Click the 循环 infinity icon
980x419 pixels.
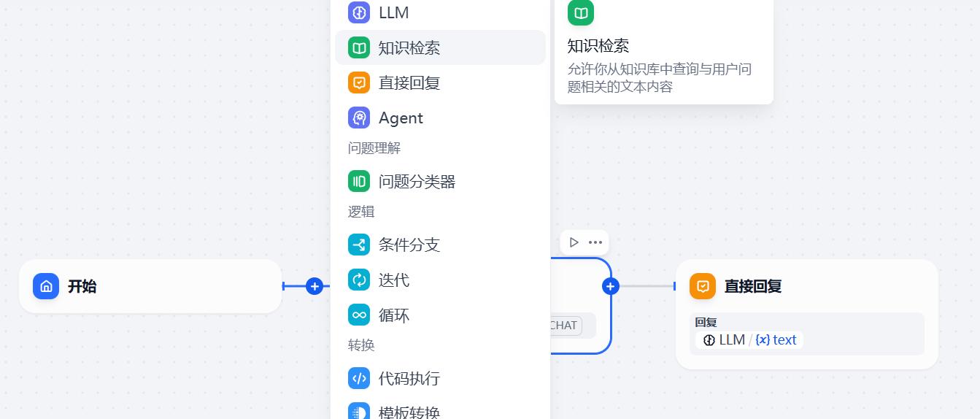pyautogui.click(x=359, y=315)
